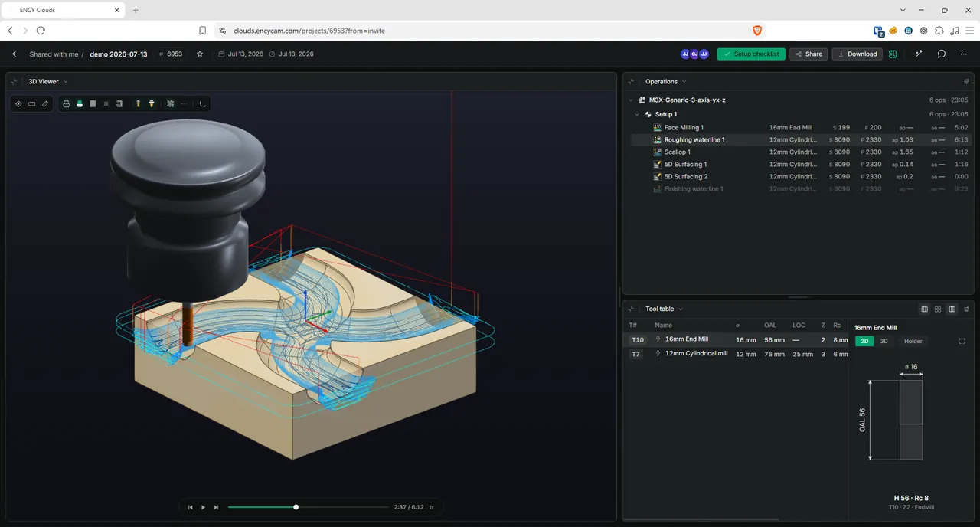The height and width of the screenshot is (527, 980).
Task: Click the green sync link icon
Action: click(x=893, y=54)
